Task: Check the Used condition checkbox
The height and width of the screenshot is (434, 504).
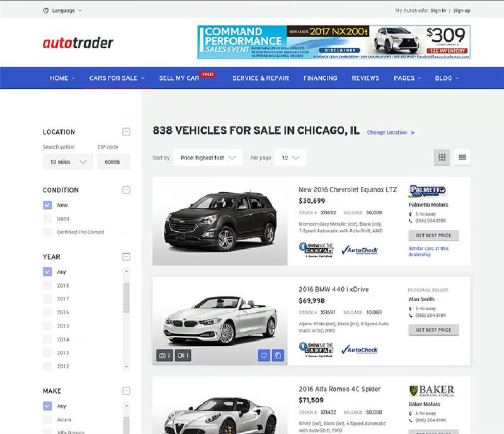Action: tap(48, 219)
